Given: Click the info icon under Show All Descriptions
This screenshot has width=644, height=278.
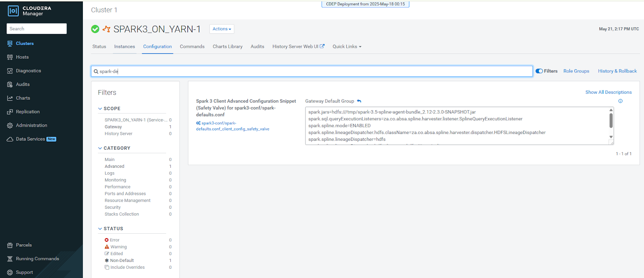Looking at the screenshot, I should (620, 101).
